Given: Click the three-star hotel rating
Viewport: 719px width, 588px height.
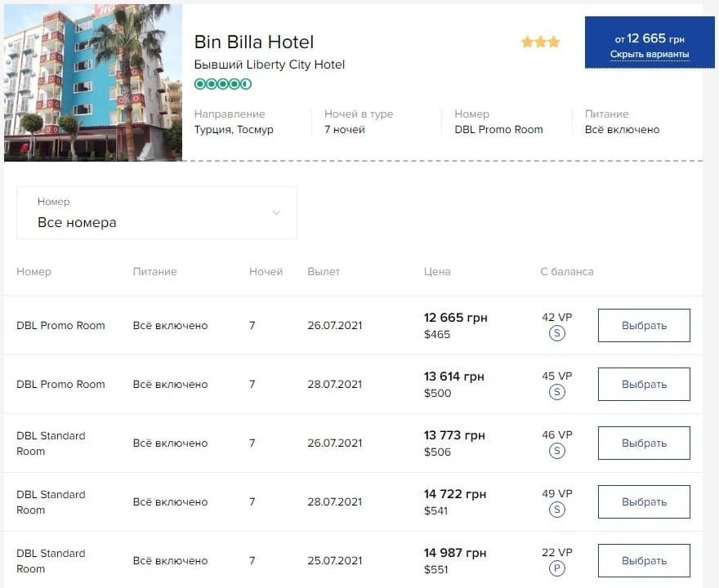Looking at the screenshot, I should 541,42.
